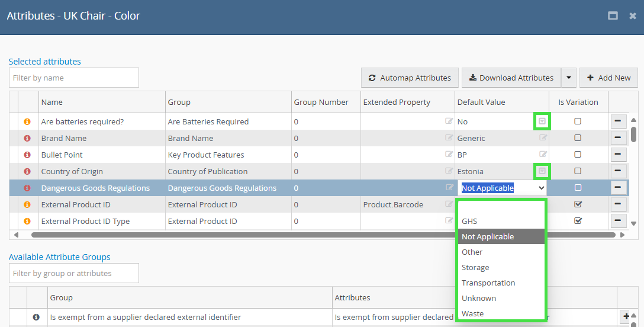Image resolution: width=644 pixels, height=327 pixels.
Task: Pick Transportation from dropdown list
Action: [501, 283]
